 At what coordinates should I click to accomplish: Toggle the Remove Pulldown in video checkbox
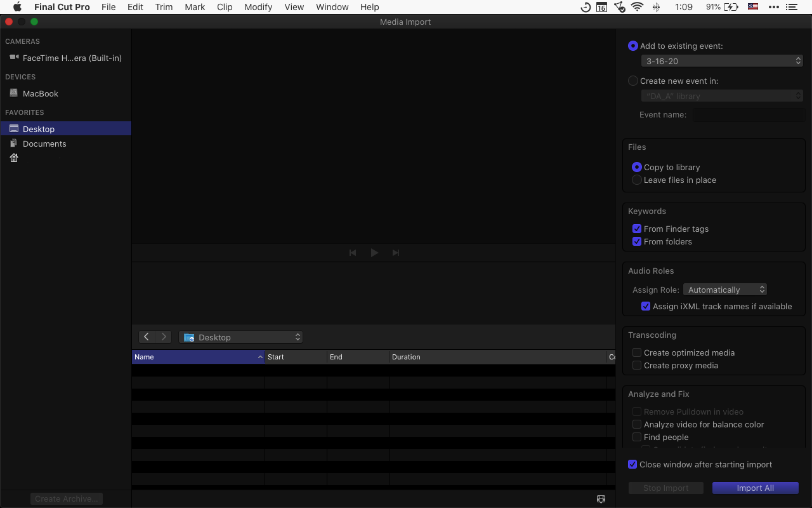(x=637, y=411)
